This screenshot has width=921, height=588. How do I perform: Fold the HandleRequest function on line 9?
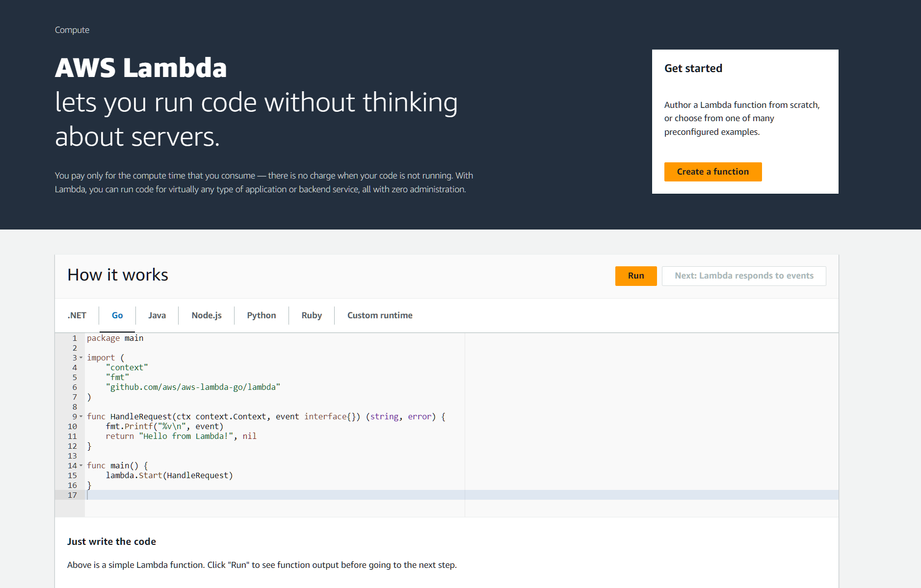81,416
